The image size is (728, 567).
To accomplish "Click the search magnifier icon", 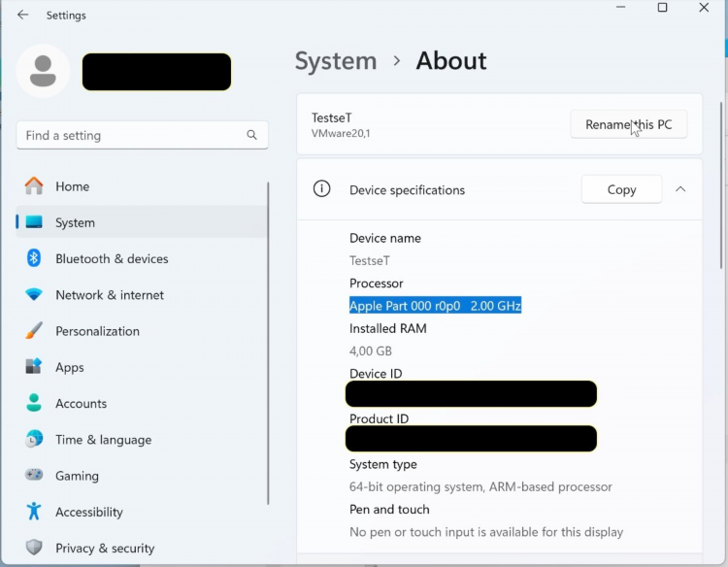I will [x=251, y=135].
